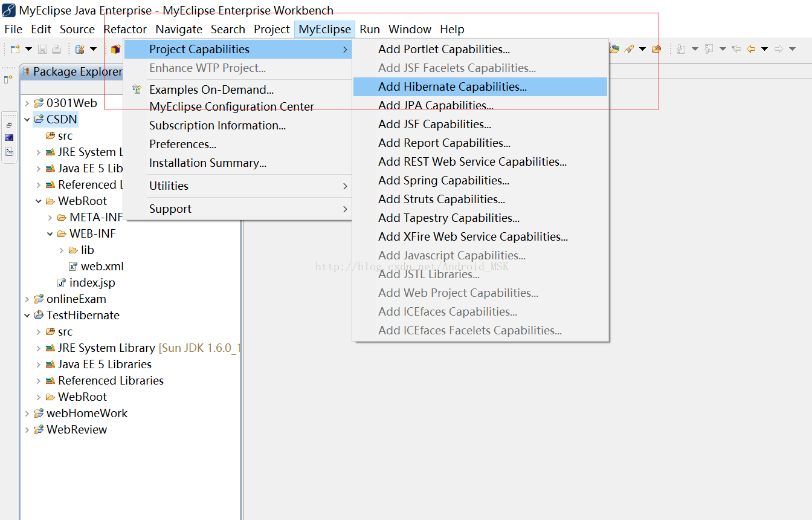
Task: Open Preferences from MyEclipse menu
Action: [x=238, y=144]
